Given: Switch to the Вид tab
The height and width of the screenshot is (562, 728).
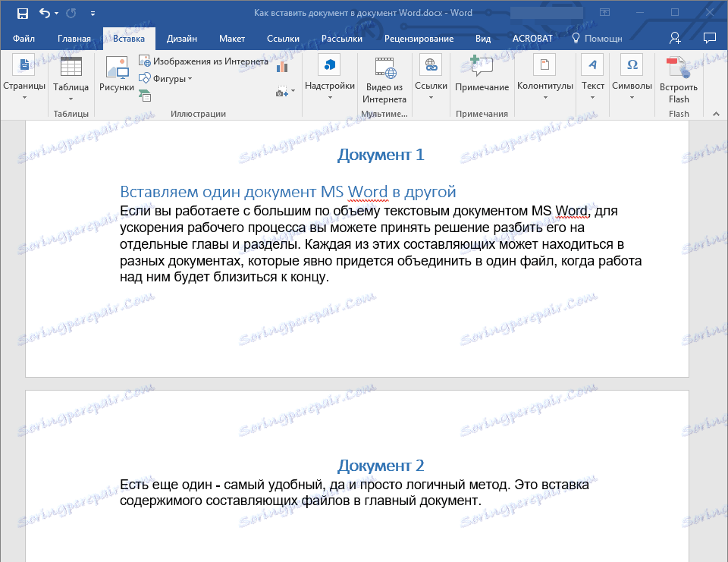Looking at the screenshot, I should 483,39.
